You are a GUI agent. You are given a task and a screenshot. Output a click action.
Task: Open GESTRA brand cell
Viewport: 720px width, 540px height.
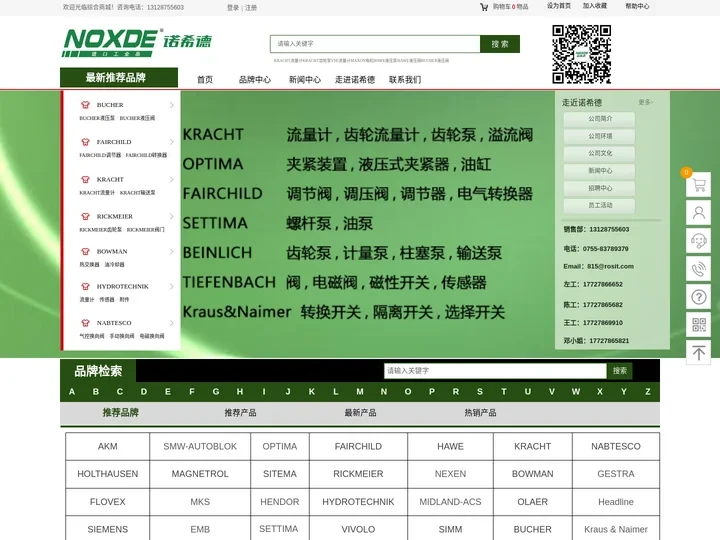[x=616, y=474]
